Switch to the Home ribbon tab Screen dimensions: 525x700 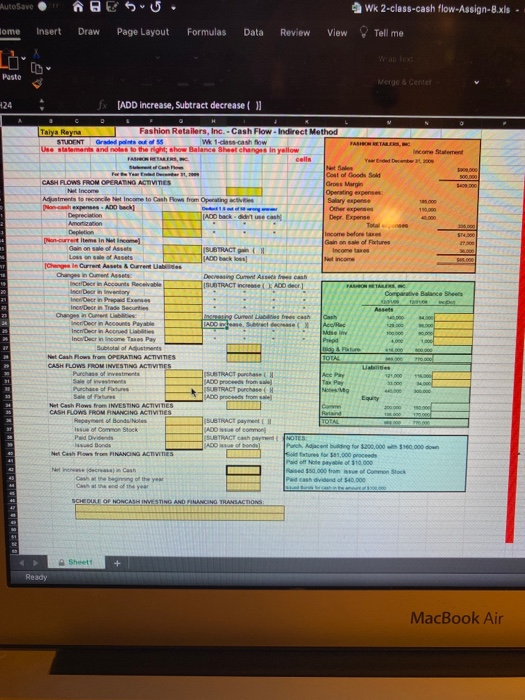10,32
